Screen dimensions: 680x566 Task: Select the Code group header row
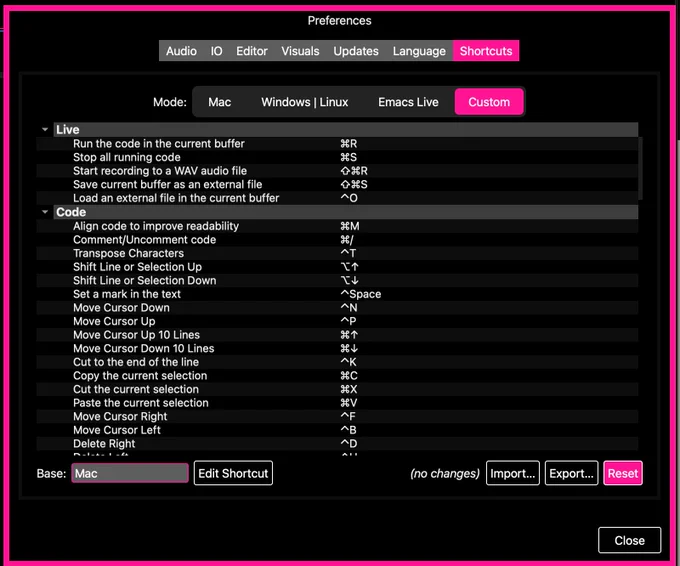point(346,212)
